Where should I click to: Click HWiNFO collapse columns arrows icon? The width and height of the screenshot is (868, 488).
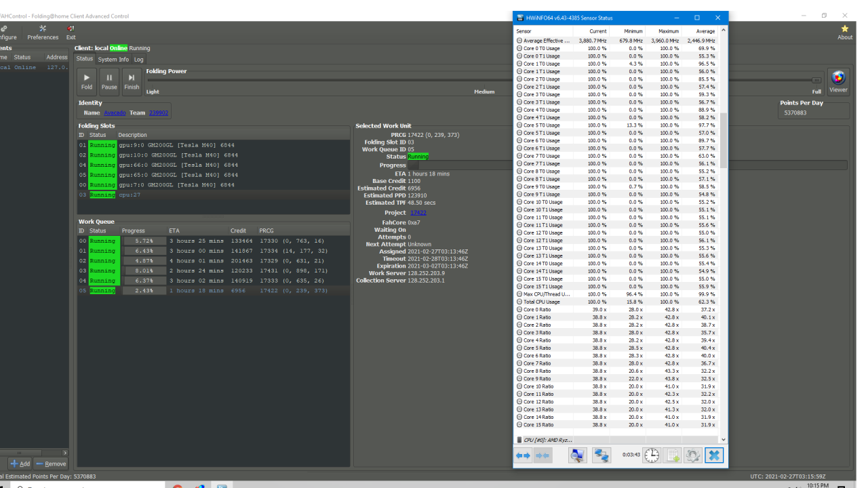pyautogui.click(x=542, y=455)
